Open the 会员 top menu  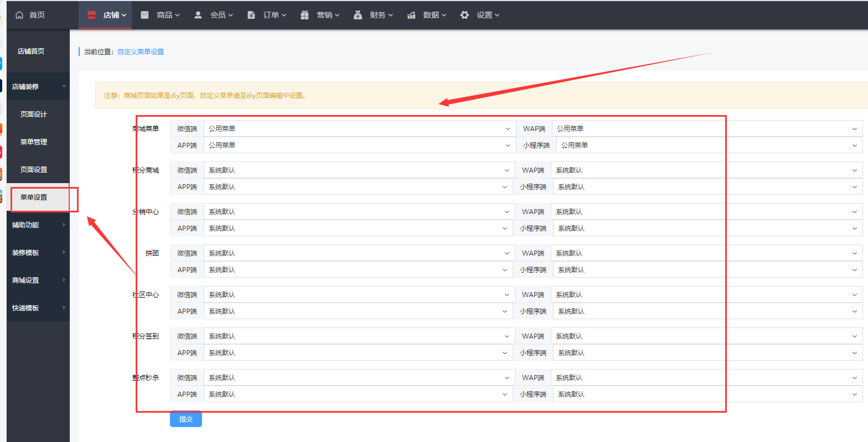[x=213, y=15]
